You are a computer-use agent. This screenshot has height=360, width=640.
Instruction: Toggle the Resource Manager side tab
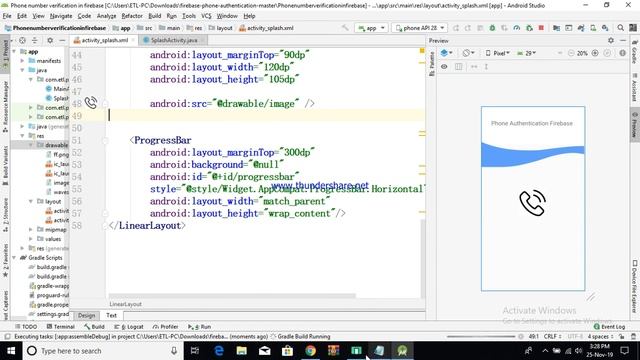point(5,106)
